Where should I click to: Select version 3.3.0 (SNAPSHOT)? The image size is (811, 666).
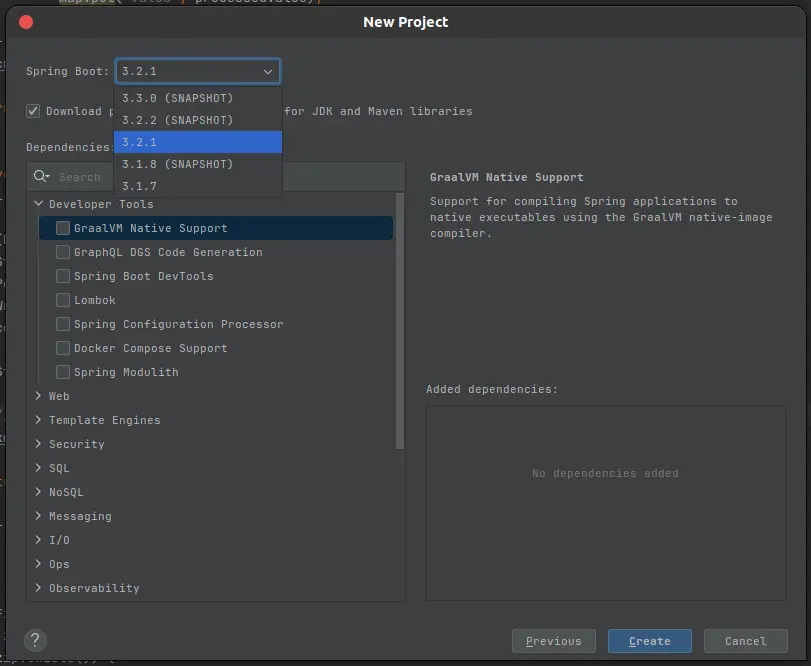coord(198,98)
